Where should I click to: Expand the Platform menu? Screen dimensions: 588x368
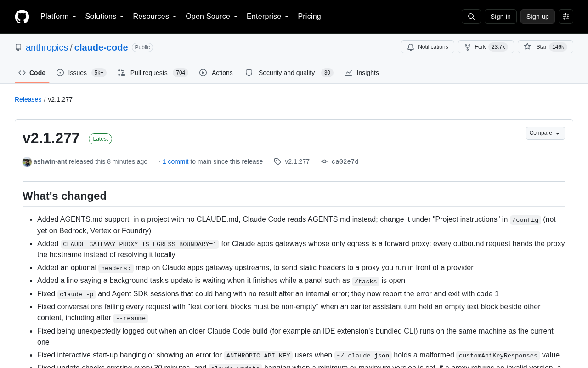58,17
